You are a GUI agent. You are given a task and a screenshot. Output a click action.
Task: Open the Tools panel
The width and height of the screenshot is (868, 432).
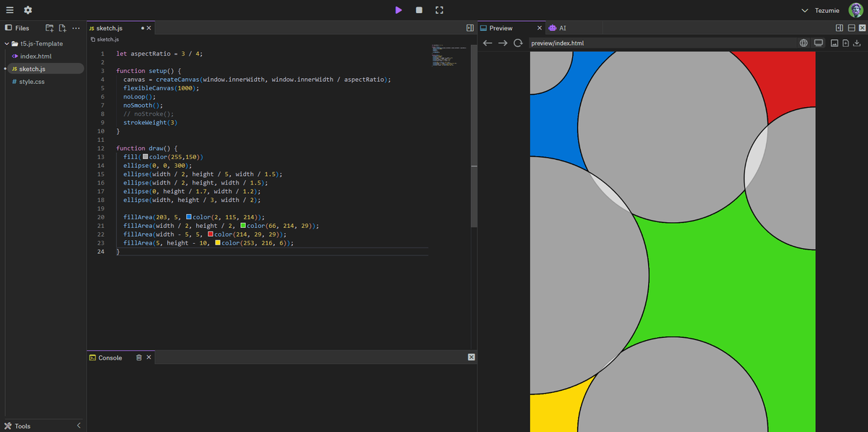[17, 426]
